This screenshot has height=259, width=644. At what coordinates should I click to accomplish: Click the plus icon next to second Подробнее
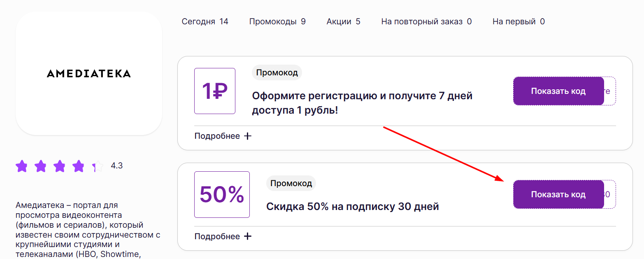(248, 236)
